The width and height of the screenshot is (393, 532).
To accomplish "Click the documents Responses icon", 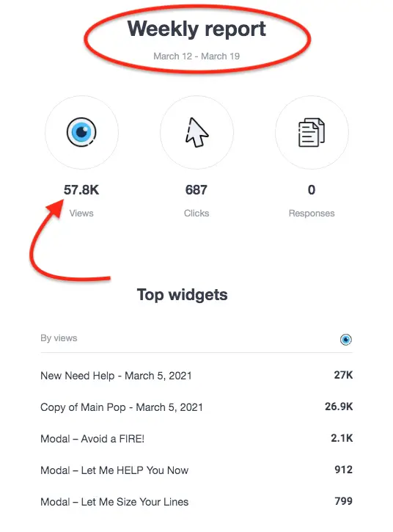I will pyautogui.click(x=312, y=132).
